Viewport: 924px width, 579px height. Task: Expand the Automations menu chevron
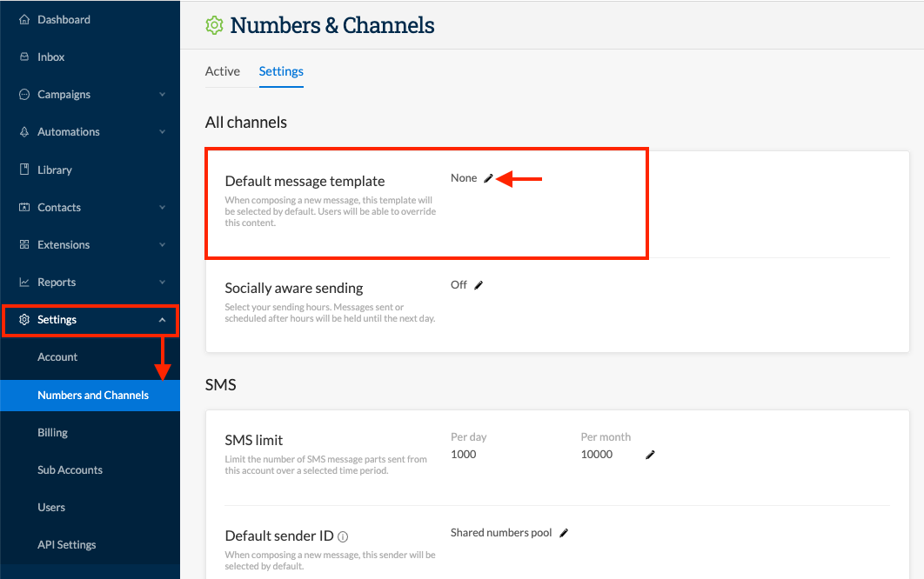pyautogui.click(x=162, y=131)
